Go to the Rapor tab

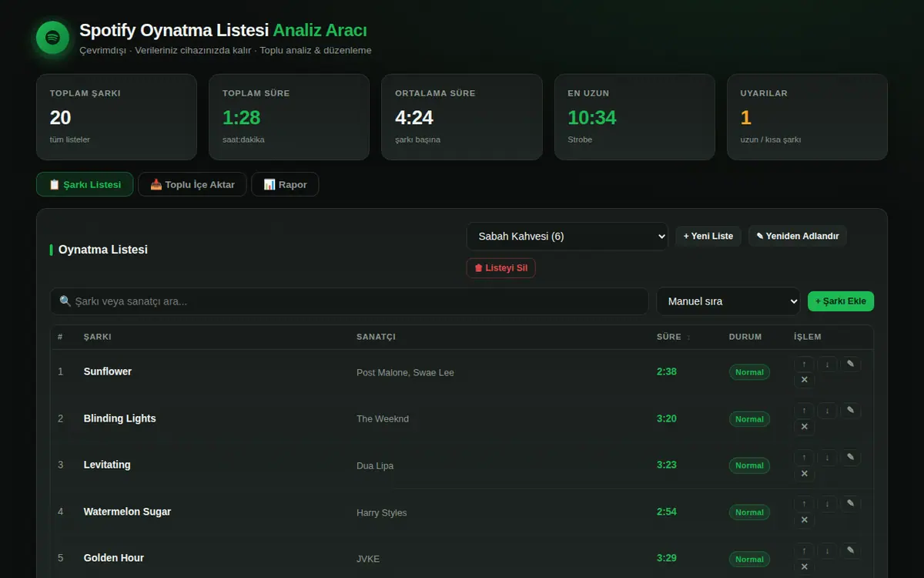pyautogui.click(x=285, y=185)
